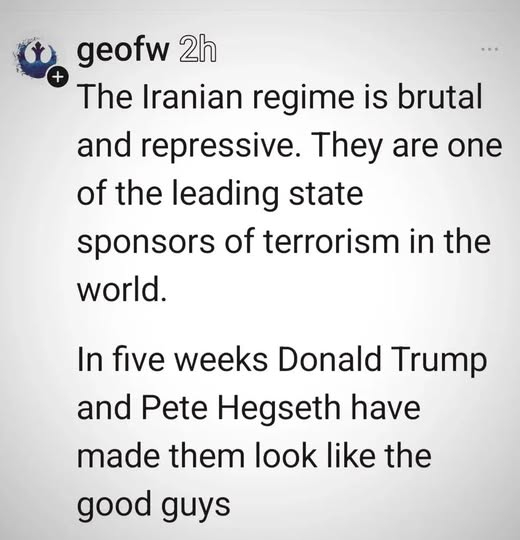Tap the plus follow badge on avatar
520x540 pixels.
[58, 76]
